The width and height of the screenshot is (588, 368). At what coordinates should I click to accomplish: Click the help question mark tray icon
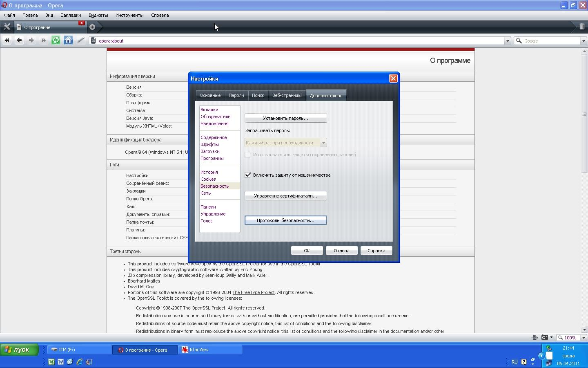(x=524, y=362)
